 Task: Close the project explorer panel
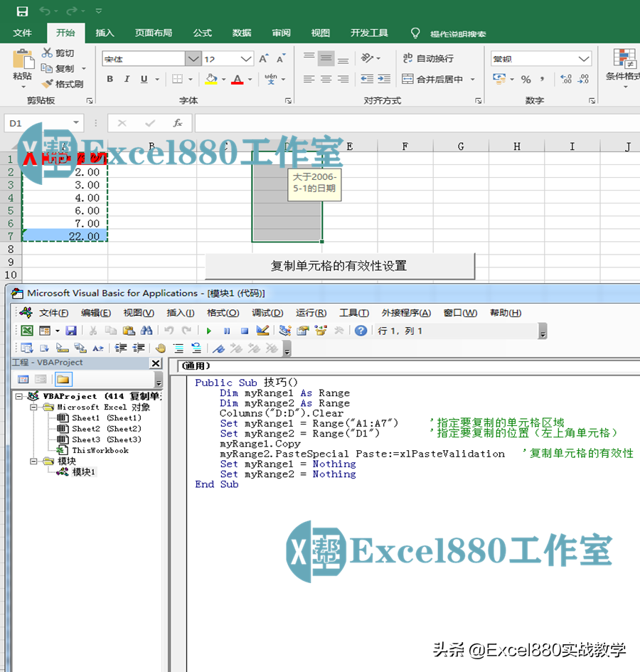tap(156, 363)
